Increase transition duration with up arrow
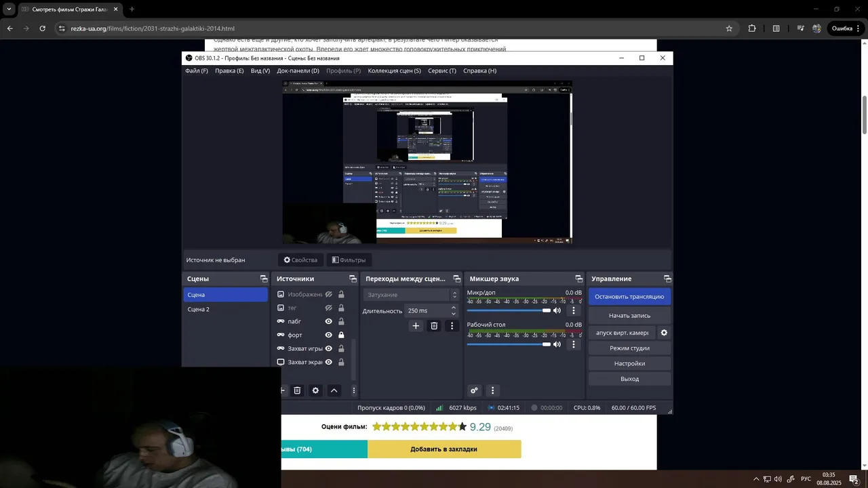This screenshot has height=488, width=868. pyautogui.click(x=454, y=308)
